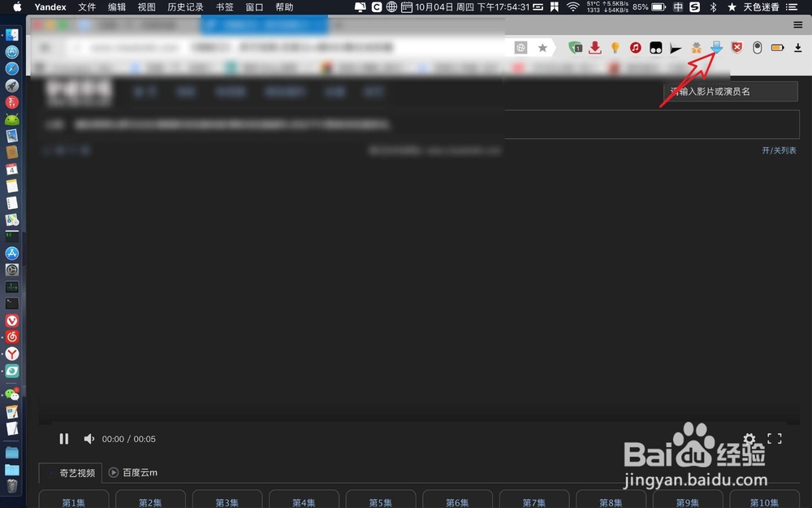Open the Trash in the Dock
Image resolution: width=812 pixels, height=508 pixels.
coord(12,486)
